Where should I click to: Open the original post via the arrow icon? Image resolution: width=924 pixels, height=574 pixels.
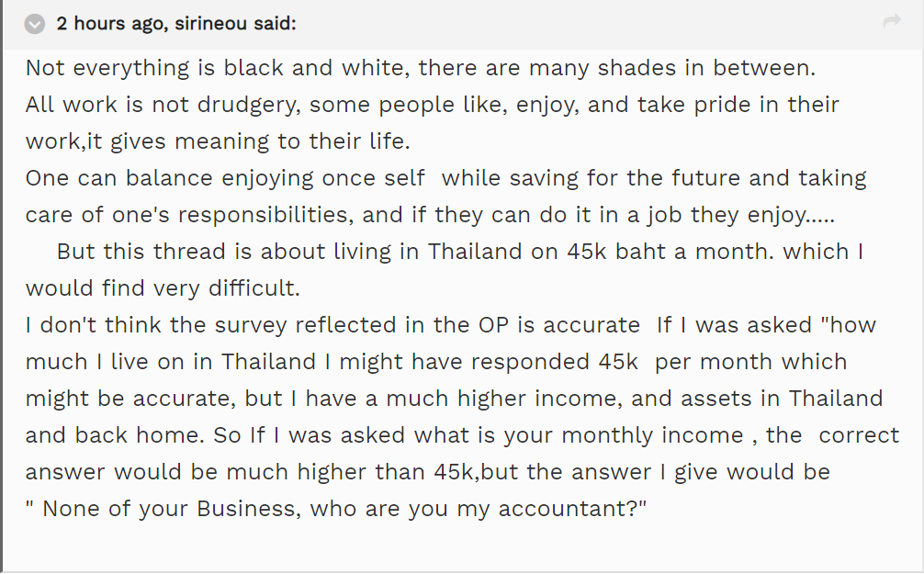click(x=892, y=22)
